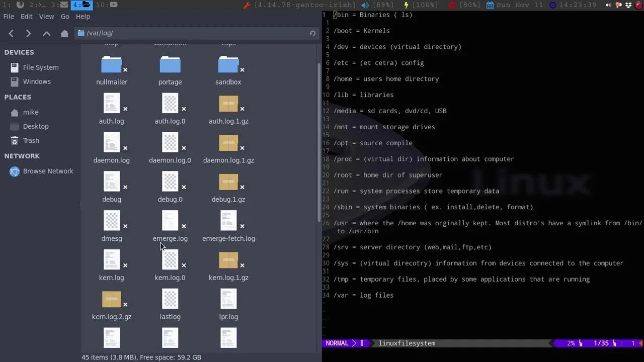Image resolution: width=644 pixels, height=362 pixels.
Task: Reload the /var/log/ folder view
Action: click(312, 33)
